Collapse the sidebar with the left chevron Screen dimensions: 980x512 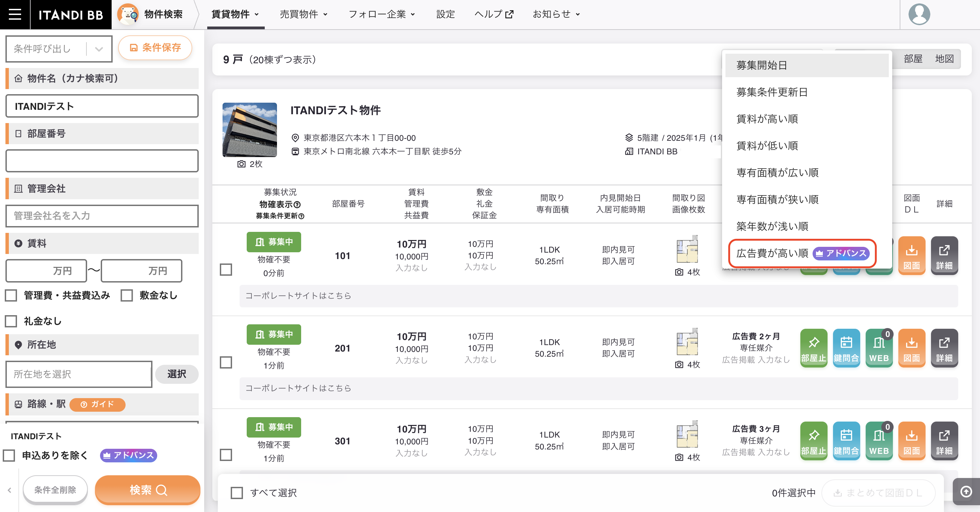coord(9,490)
